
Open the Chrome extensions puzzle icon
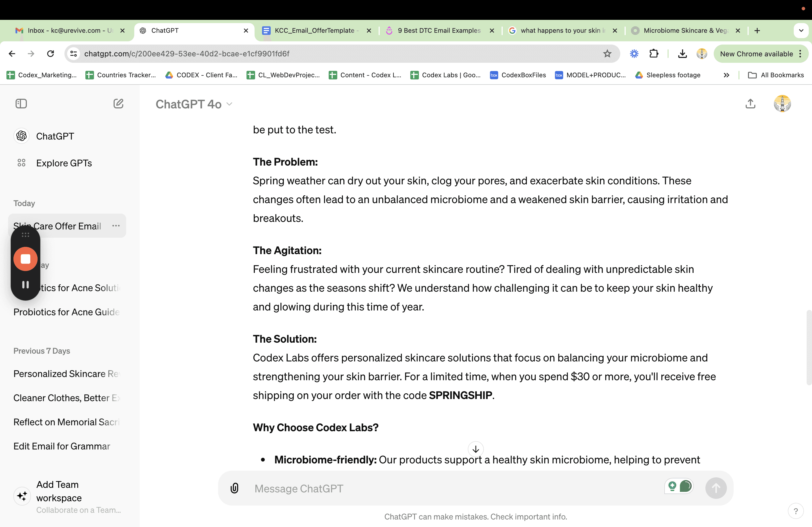point(654,53)
